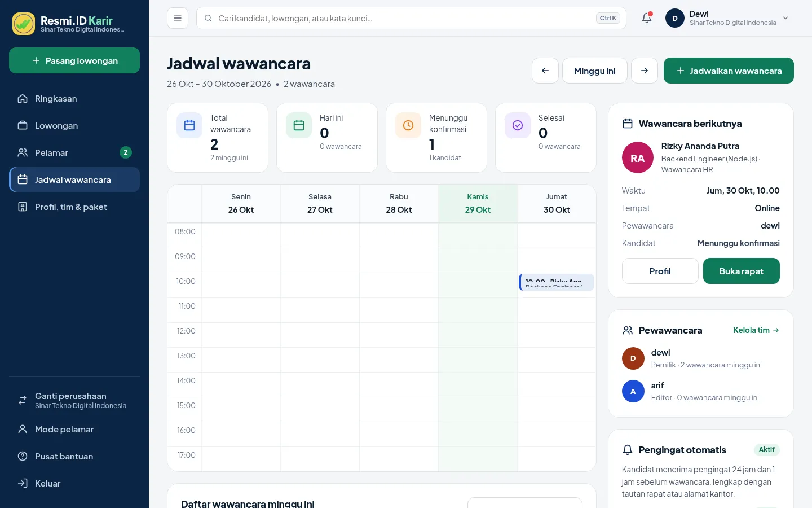812x508 pixels.
Task: Click Jadwalkan wawancara button
Action: pyautogui.click(x=729, y=71)
